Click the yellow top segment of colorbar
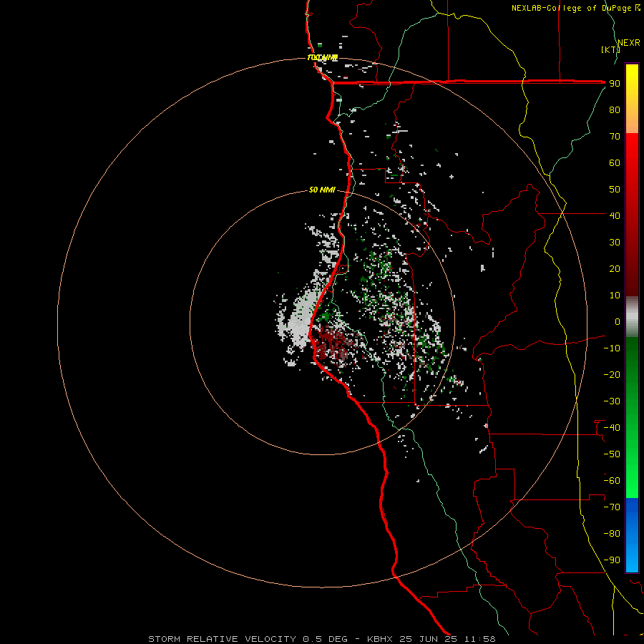644x644 pixels. point(632,99)
